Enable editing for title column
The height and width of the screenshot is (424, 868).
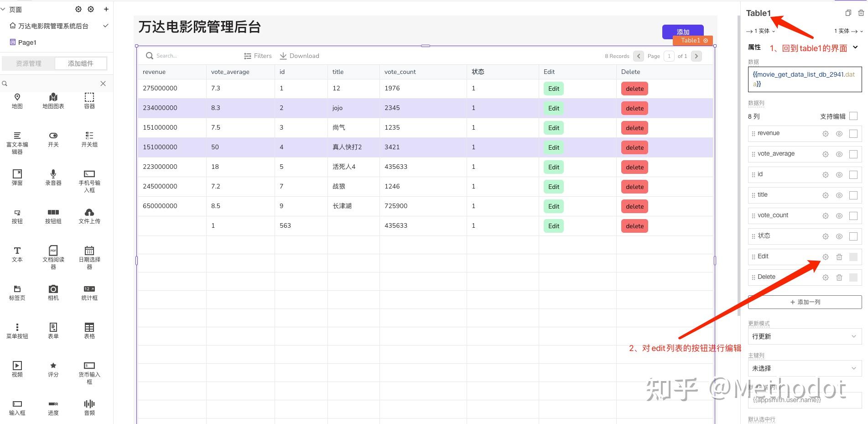853,195
